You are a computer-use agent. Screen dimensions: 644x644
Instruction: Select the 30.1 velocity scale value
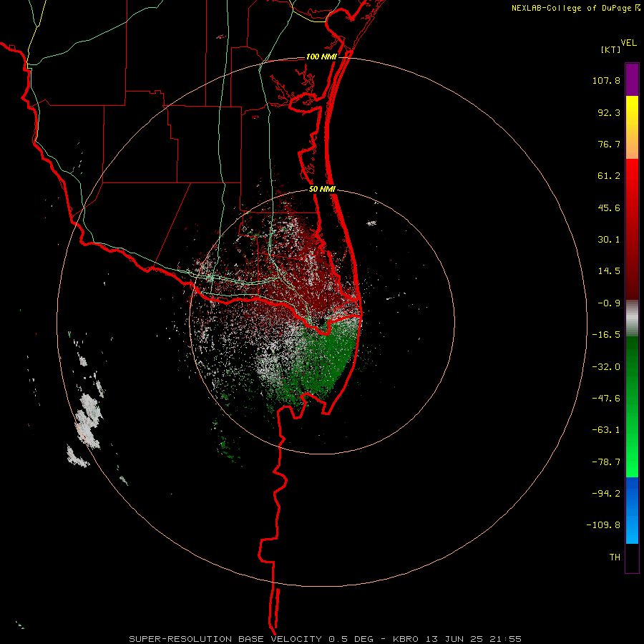coord(609,240)
